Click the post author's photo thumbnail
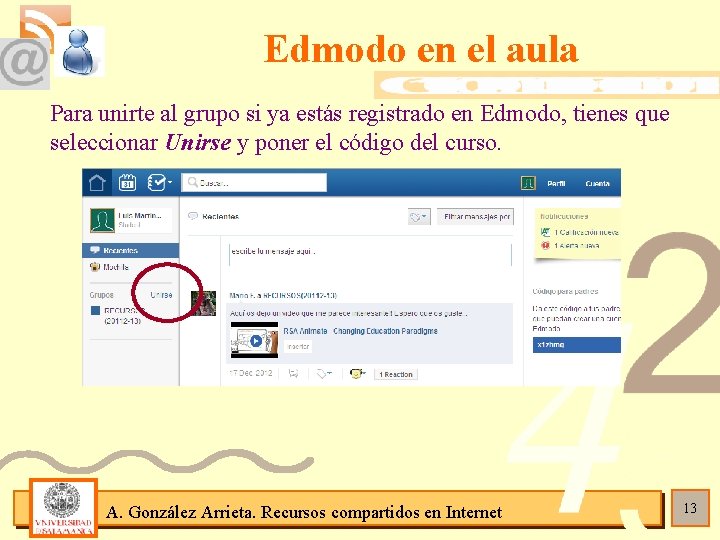 [203, 303]
